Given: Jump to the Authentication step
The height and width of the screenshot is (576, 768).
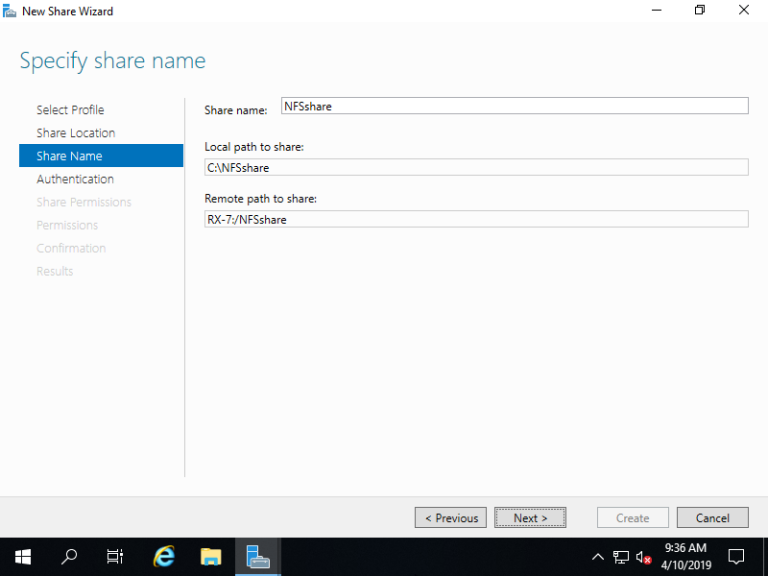Looking at the screenshot, I should tap(75, 179).
